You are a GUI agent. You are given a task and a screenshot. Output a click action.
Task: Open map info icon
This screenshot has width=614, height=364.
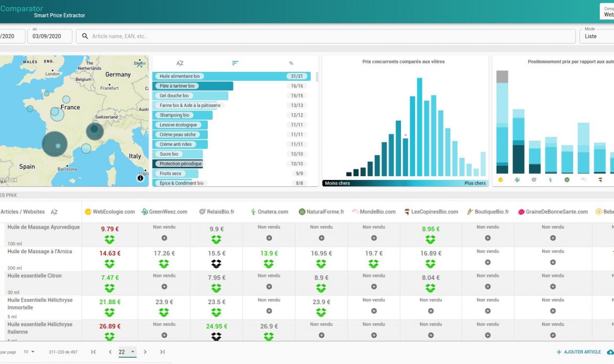140,178
